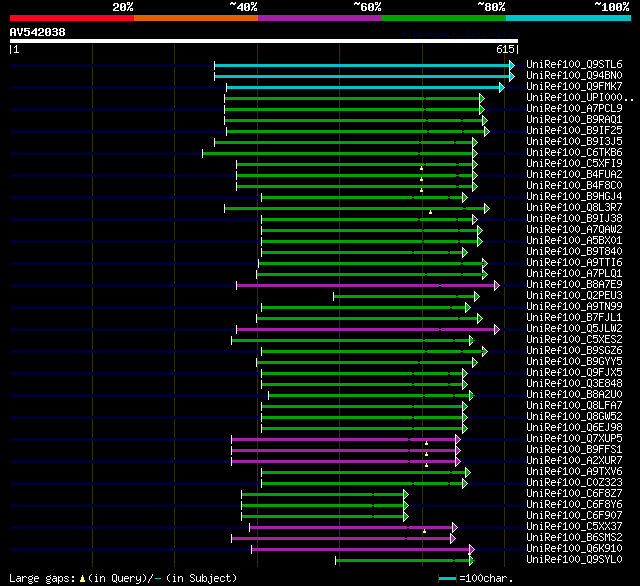Select the UniRef100_C5XES2 label
640x586 pixels.
tap(574, 340)
